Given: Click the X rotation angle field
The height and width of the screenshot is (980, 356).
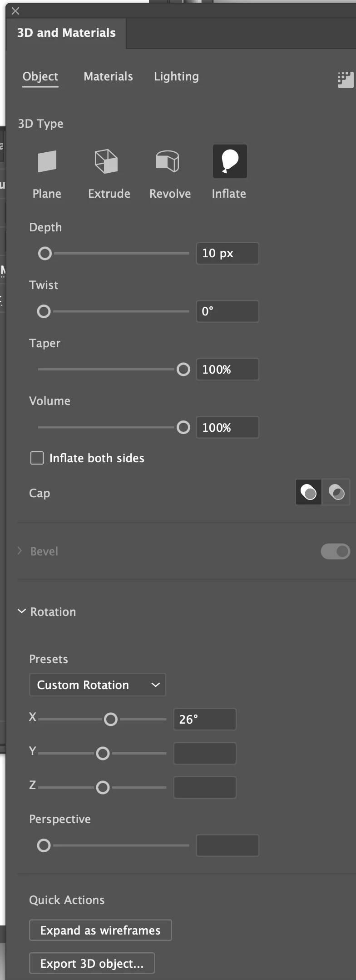Looking at the screenshot, I should (205, 719).
